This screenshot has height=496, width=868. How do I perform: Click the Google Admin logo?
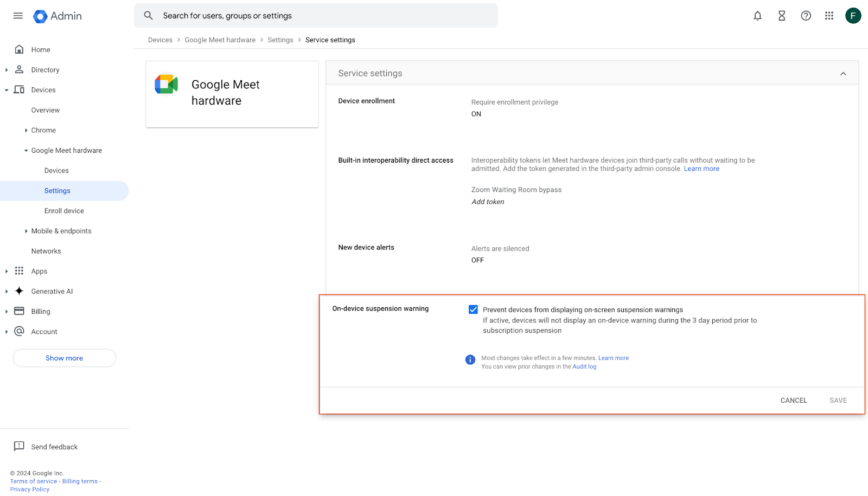pyautogui.click(x=58, y=16)
